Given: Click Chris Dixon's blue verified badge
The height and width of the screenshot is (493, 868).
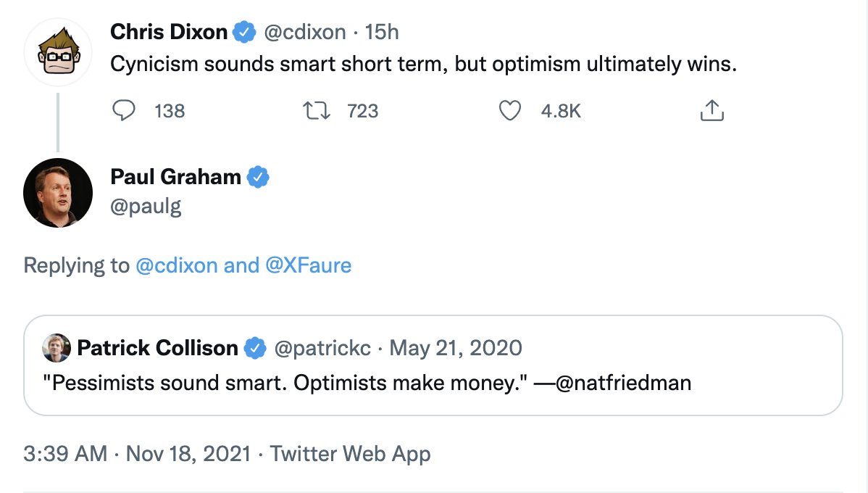Looking at the screenshot, I should tap(245, 33).
